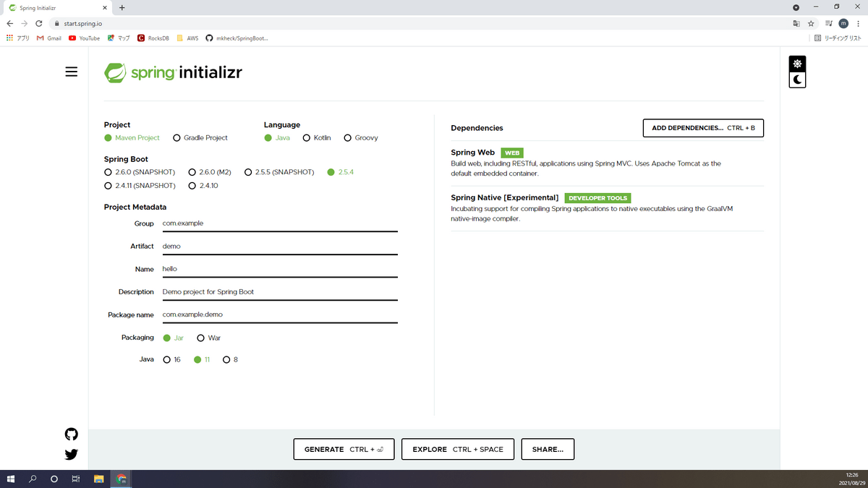The height and width of the screenshot is (488, 868).
Task: Click the Group input field
Action: [280, 223]
